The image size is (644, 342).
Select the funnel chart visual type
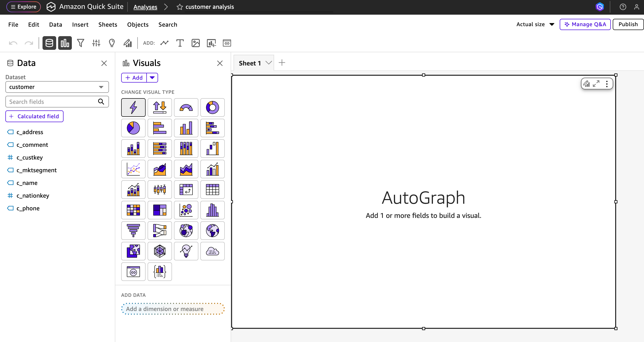133,231
